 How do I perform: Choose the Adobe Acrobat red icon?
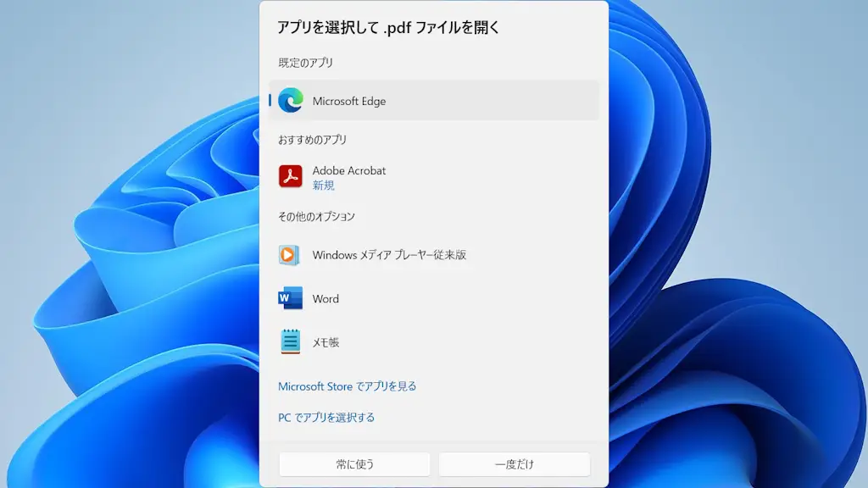pos(291,176)
